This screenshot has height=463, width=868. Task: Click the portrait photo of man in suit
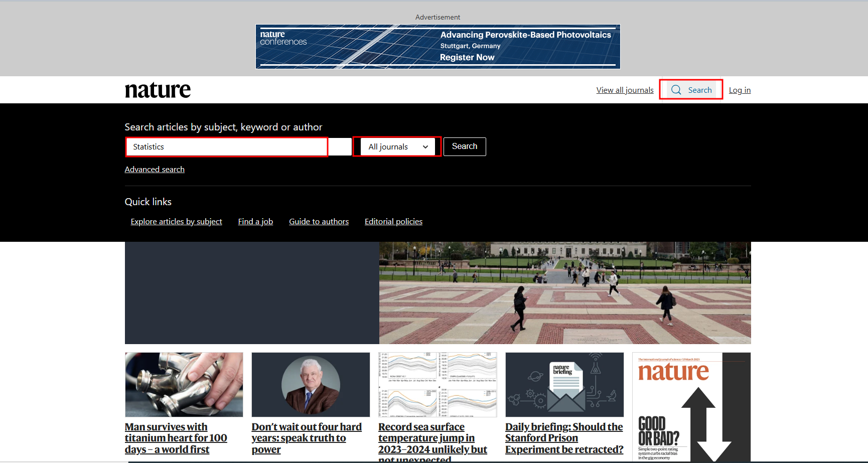(311, 384)
